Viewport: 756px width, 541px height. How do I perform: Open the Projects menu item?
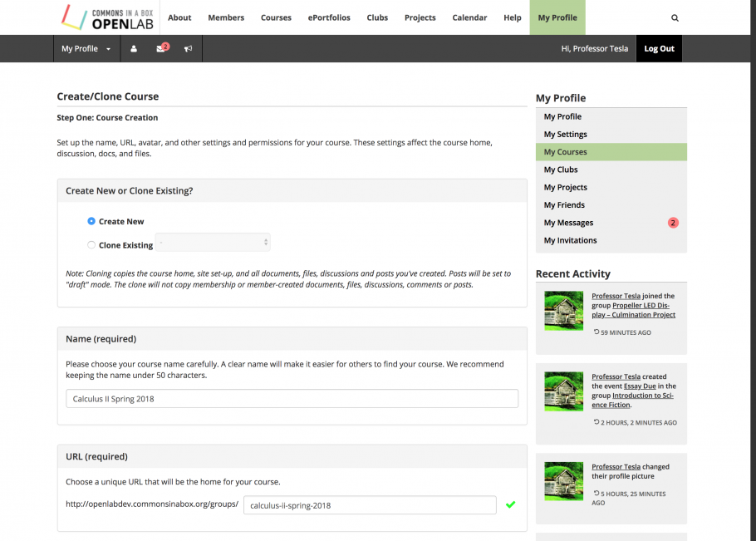coord(420,17)
